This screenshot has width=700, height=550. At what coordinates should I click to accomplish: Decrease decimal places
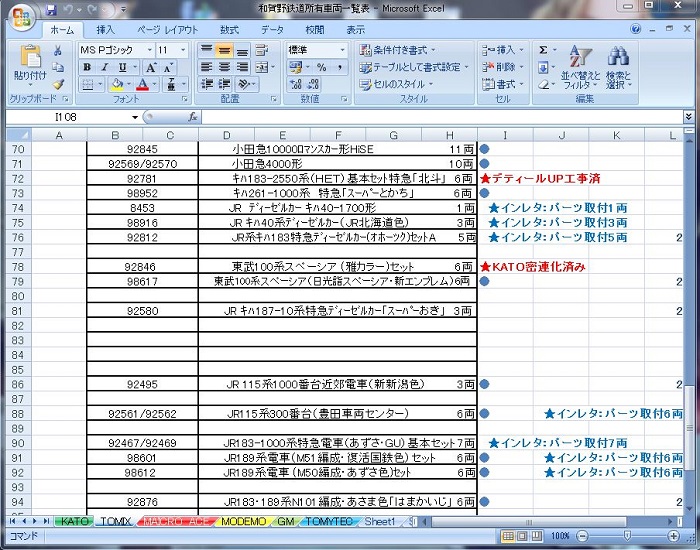313,84
